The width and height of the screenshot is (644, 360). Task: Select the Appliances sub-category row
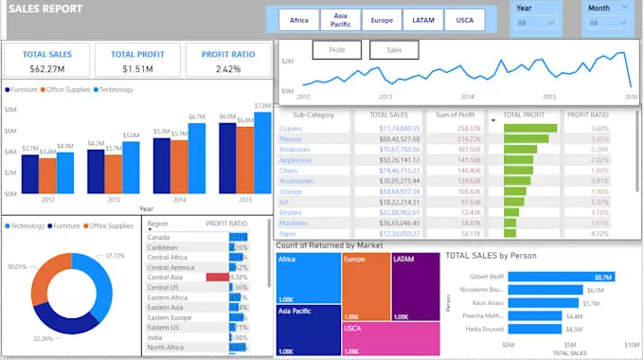(443, 160)
